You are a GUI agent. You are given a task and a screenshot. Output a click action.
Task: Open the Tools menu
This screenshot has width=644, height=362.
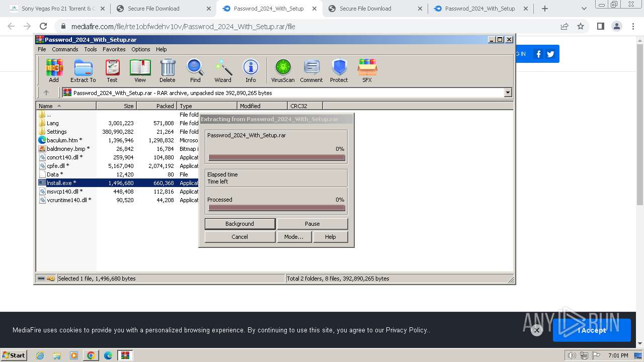(91, 49)
